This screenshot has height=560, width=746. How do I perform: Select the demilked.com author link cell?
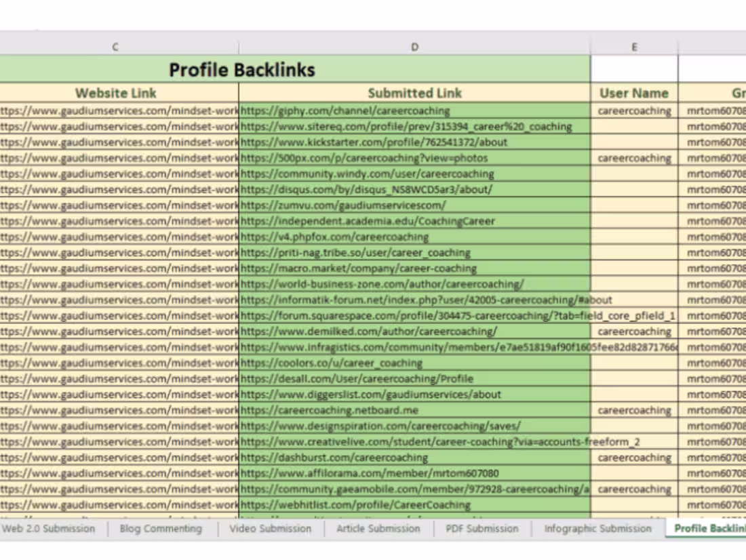414,331
